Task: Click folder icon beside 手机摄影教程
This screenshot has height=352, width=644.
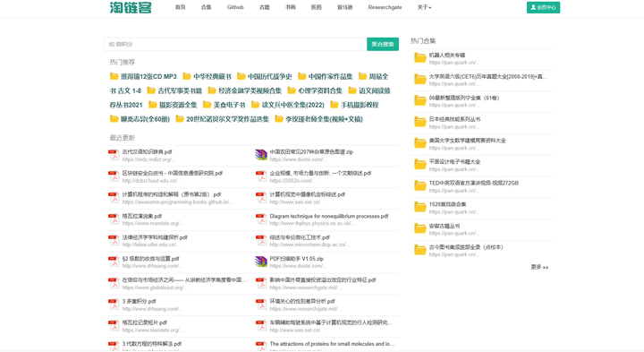Action: [x=335, y=105]
